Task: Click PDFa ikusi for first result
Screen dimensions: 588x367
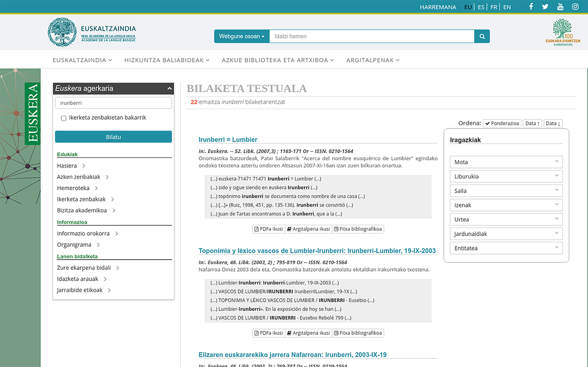Action: point(269,229)
